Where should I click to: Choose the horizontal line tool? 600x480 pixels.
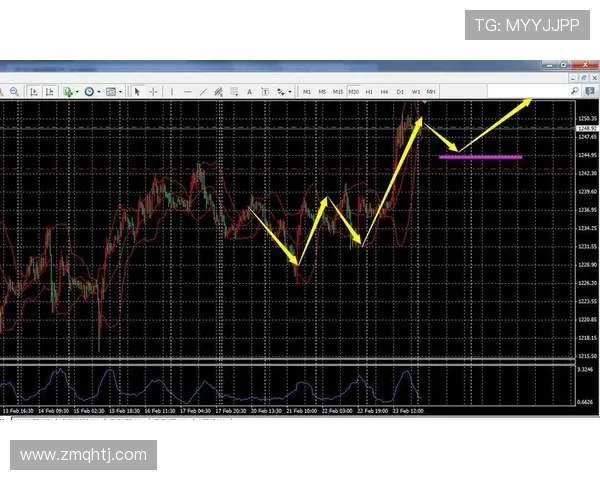(x=188, y=91)
